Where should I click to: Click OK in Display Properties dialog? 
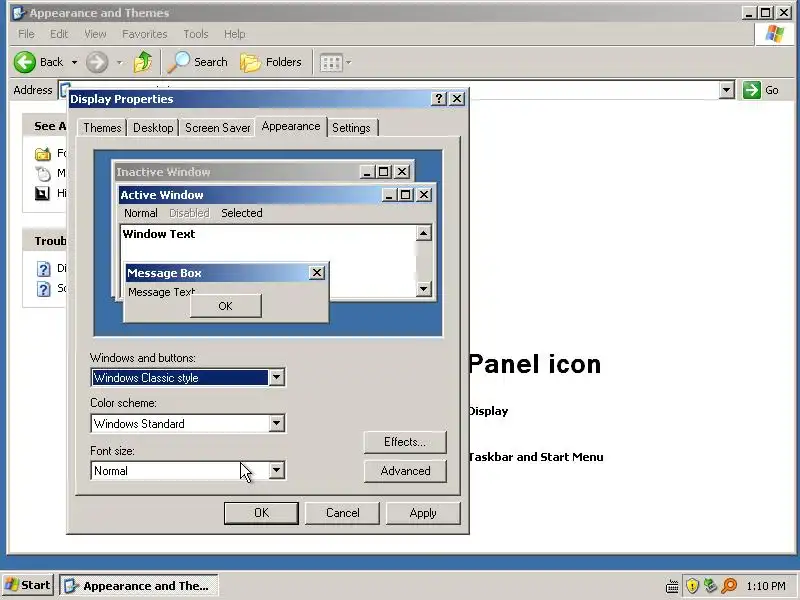(261, 513)
